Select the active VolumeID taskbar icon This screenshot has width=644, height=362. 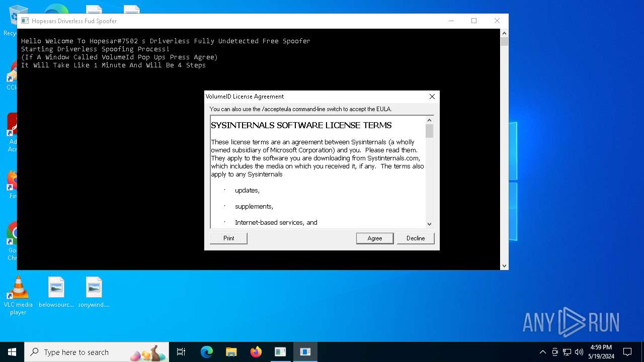[305, 352]
